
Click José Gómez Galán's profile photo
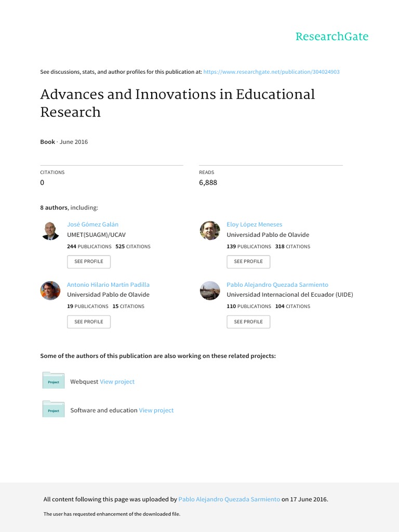pyautogui.click(x=50, y=231)
